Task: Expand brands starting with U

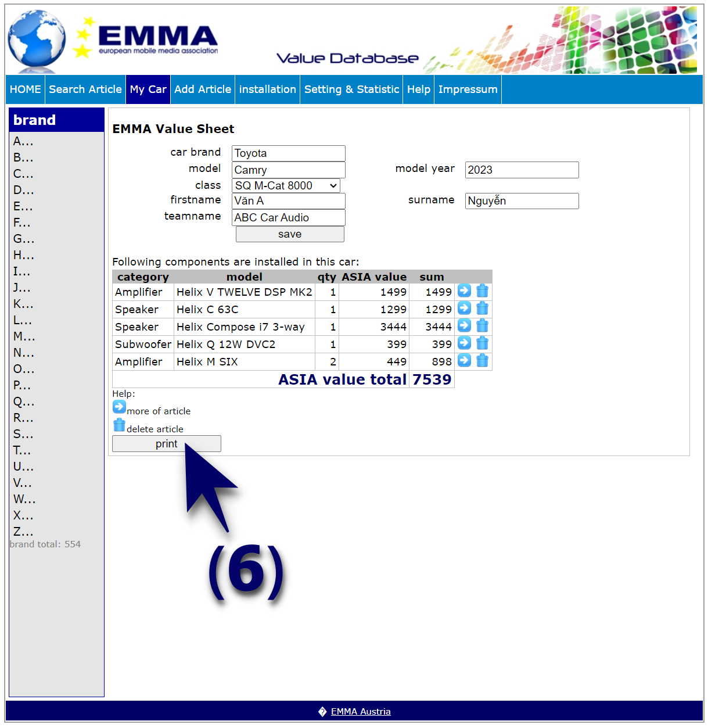Action: pos(23,467)
